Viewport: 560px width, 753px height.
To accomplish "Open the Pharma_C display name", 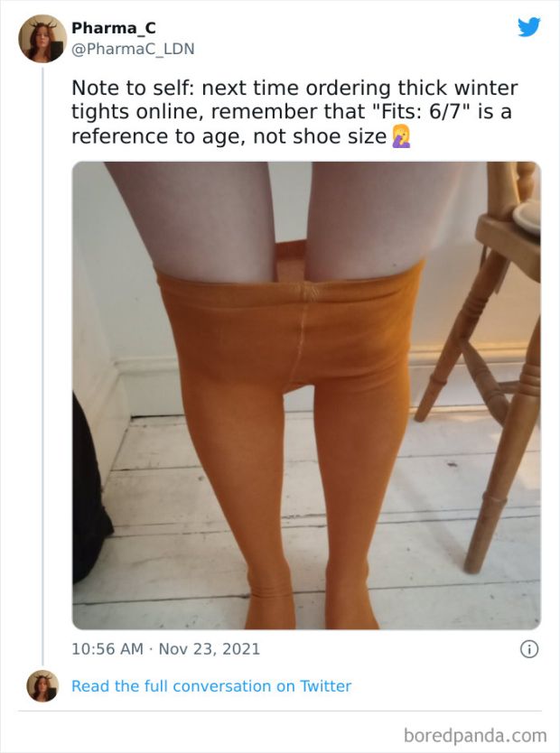I will coord(114,28).
